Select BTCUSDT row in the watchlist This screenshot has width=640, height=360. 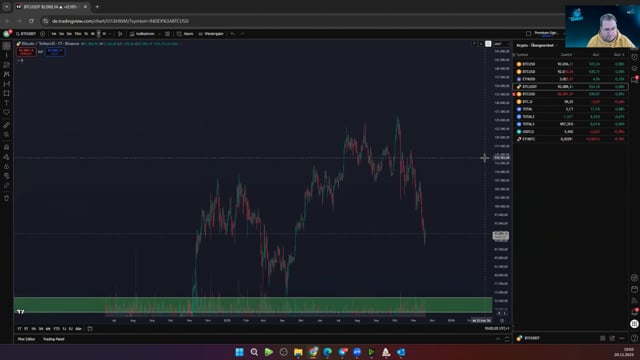click(571, 87)
